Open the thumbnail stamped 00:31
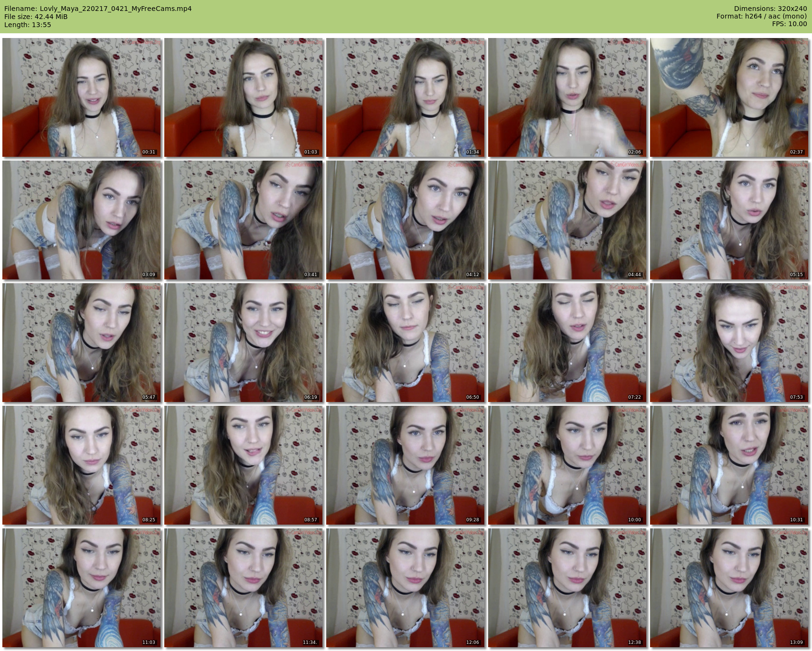 click(x=82, y=97)
